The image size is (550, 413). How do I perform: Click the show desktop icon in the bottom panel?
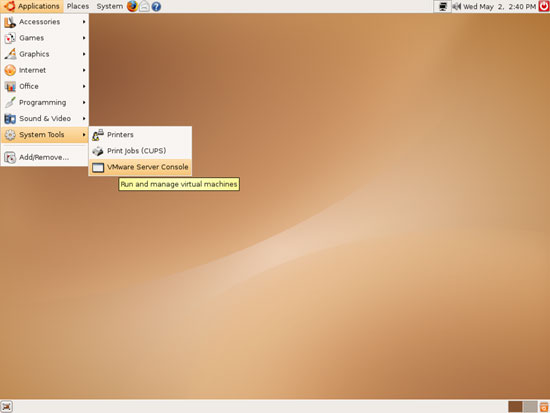(6, 407)
